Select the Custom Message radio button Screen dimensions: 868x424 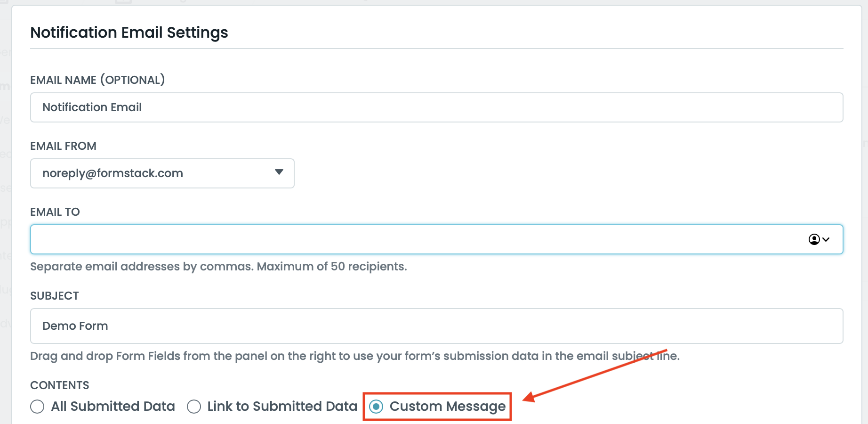[376, 407]
